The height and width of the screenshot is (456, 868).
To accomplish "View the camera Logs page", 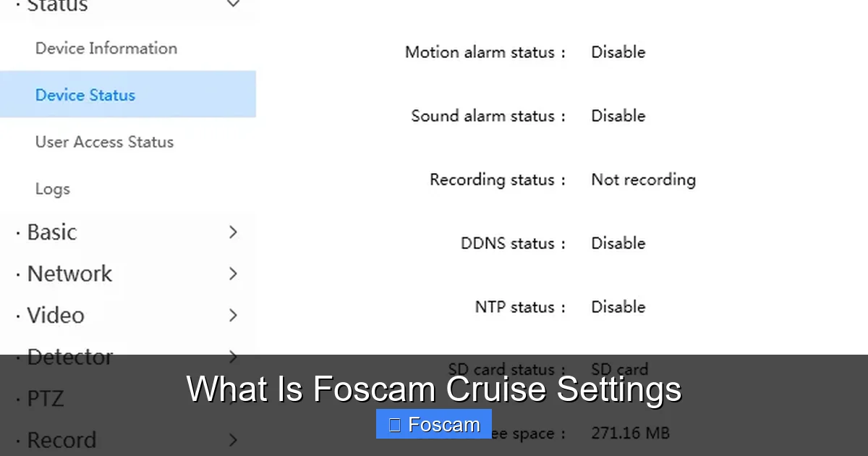I will coord(52,188).
